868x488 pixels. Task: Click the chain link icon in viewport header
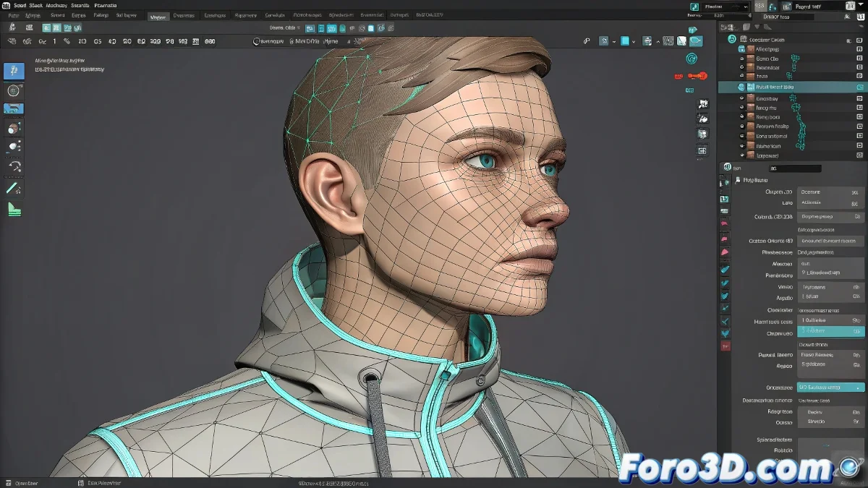(587, 41)
